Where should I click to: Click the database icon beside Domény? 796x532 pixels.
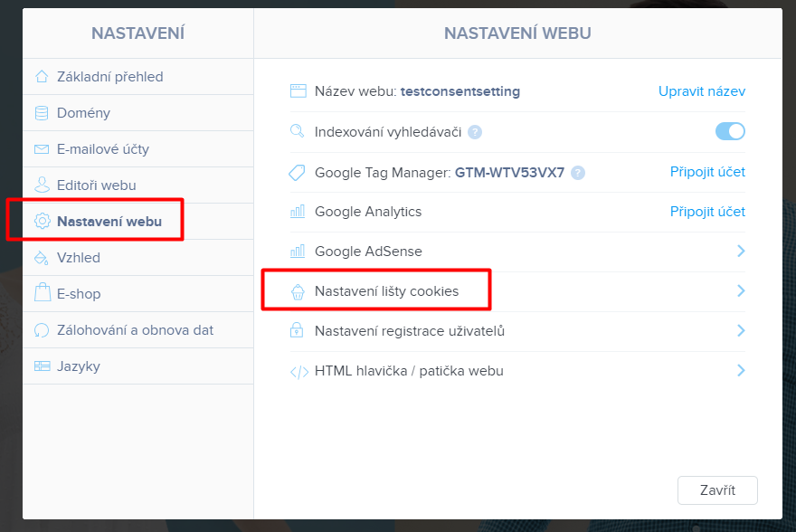pyautogui.click(x=42, y=113)
